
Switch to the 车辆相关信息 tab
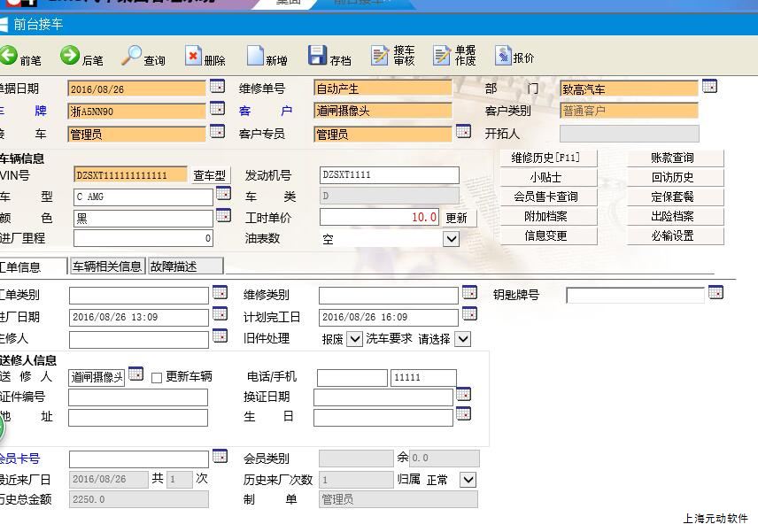pyautogui.click(x=107, y=266)
